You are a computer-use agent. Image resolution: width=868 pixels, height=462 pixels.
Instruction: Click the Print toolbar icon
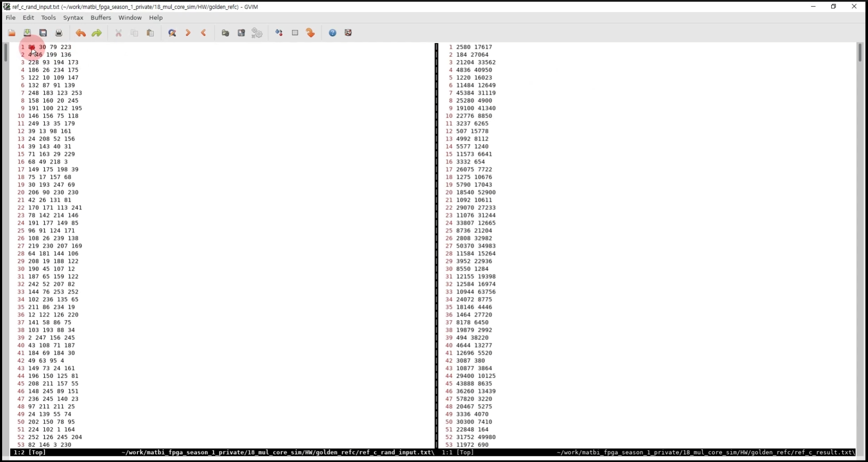point(59,33)
